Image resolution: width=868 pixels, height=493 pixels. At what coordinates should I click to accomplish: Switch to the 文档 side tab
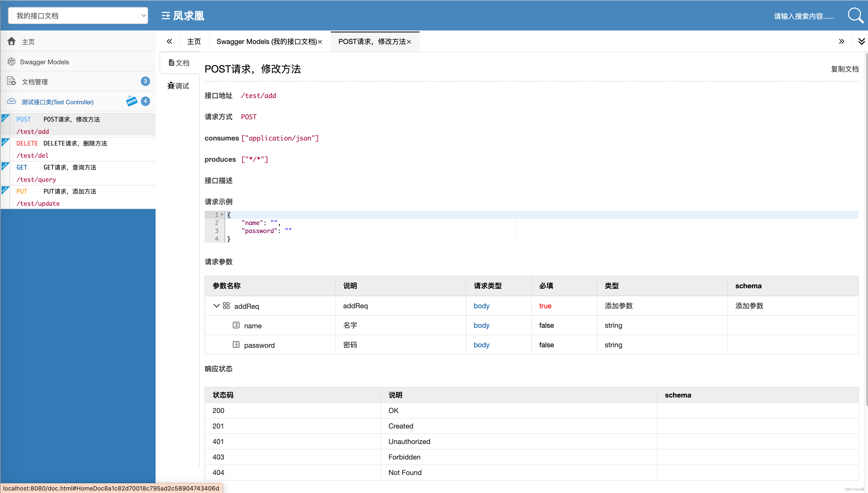click(179, 63)
